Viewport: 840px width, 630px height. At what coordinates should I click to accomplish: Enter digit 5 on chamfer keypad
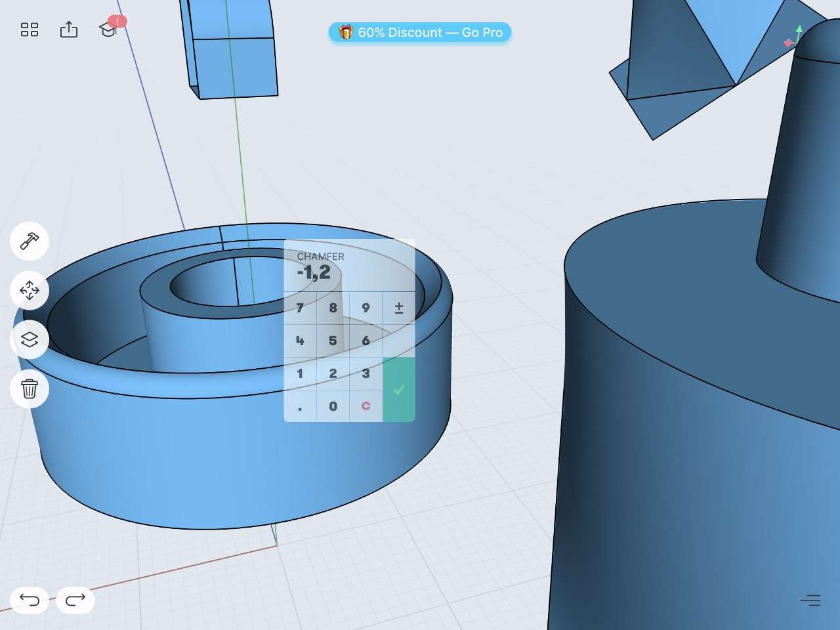pos(333,341)
